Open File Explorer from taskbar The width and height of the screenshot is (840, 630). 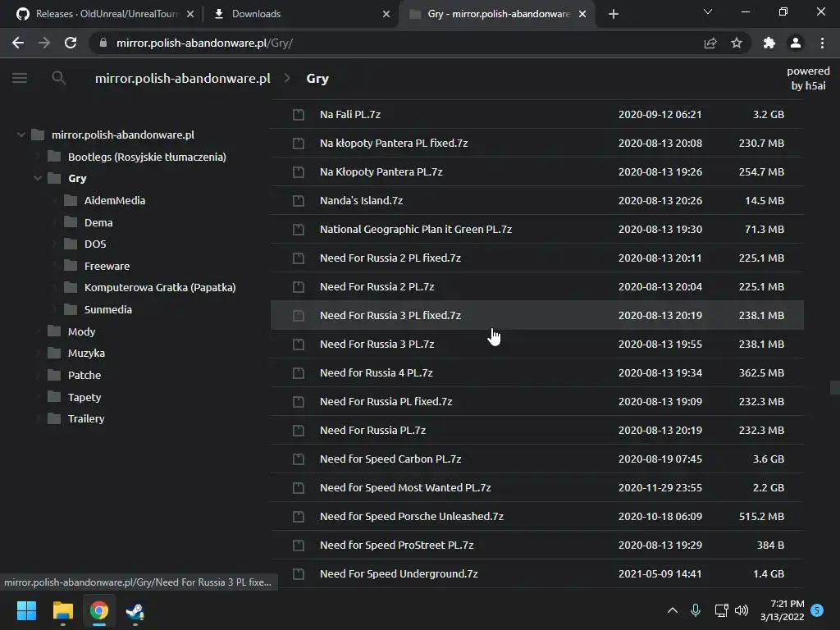pyautogui.click(x=62, y=610)
